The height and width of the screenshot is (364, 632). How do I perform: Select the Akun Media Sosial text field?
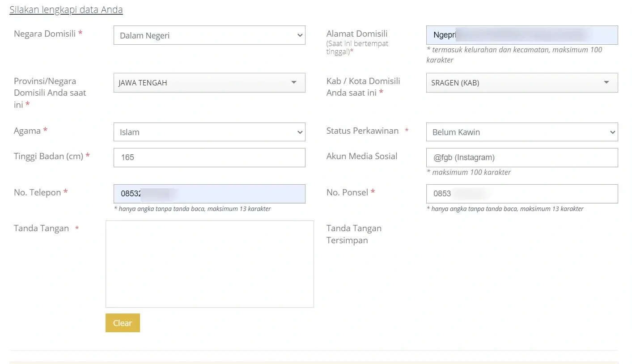click(x=522, y=157)
